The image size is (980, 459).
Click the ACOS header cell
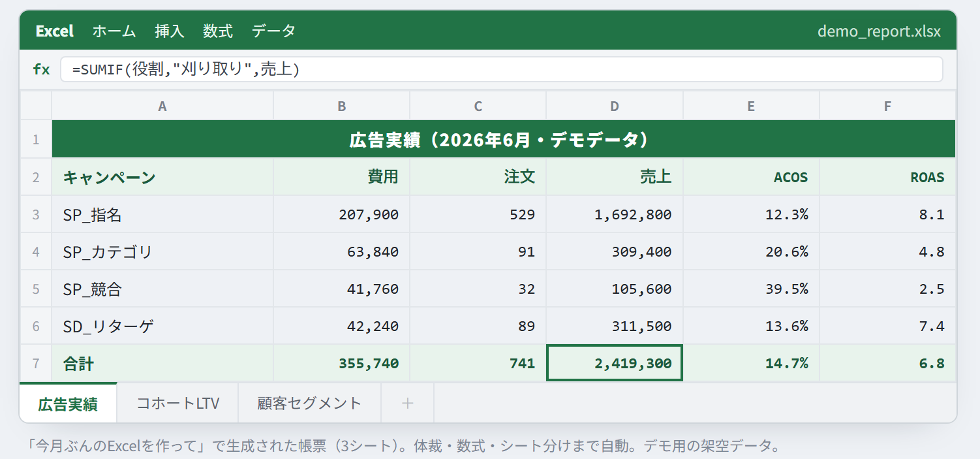751,177
